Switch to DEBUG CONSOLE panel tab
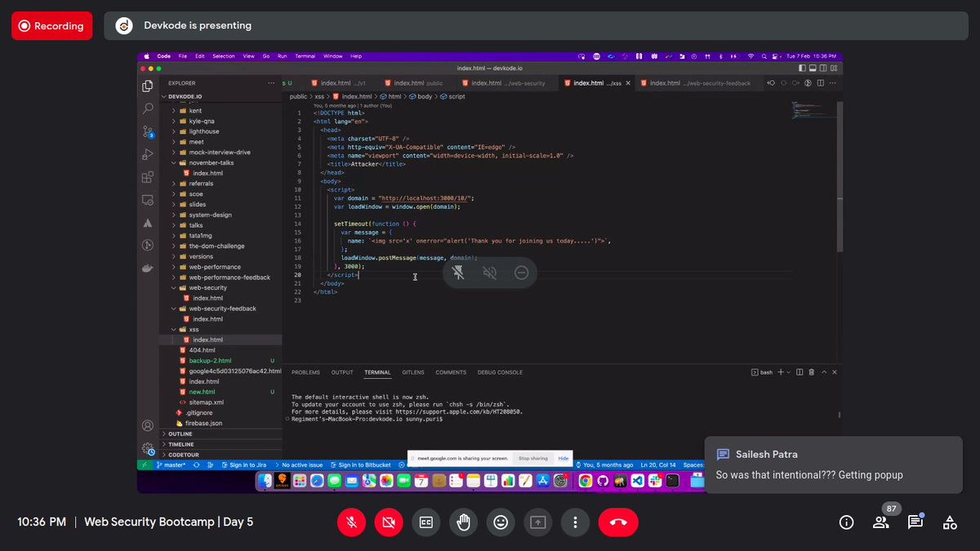This screenshot has height=551, width=980. pos(500,372)
